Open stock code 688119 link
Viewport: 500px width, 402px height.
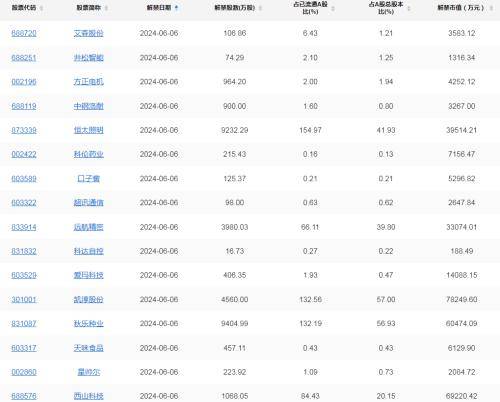coord(24,106)
